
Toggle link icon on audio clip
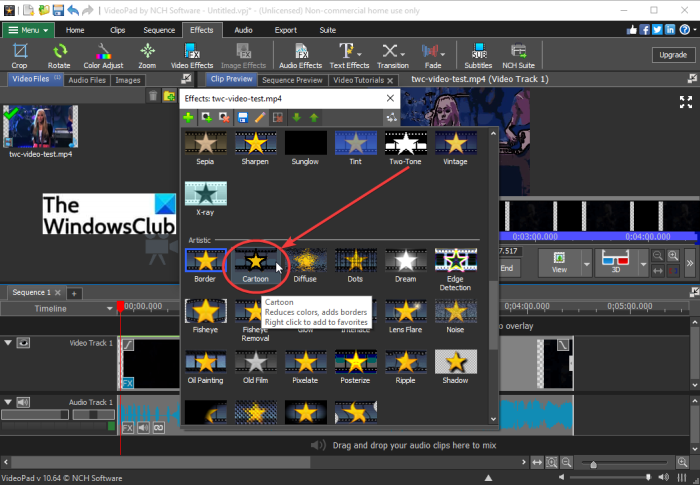coord(158,428)
